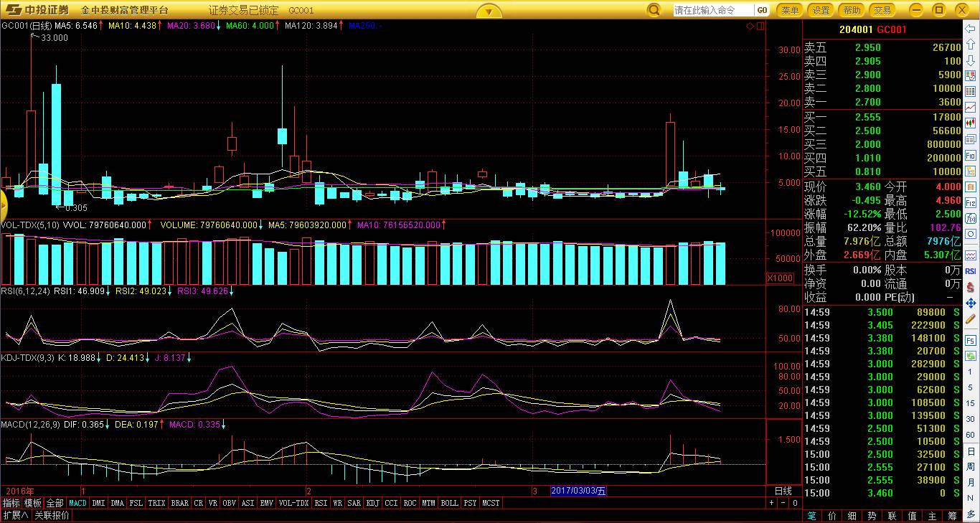The width and height of the screenshot is (980, 523).
Task: Click the 中投证券 logo in title bar
Action: coord(38,10)
